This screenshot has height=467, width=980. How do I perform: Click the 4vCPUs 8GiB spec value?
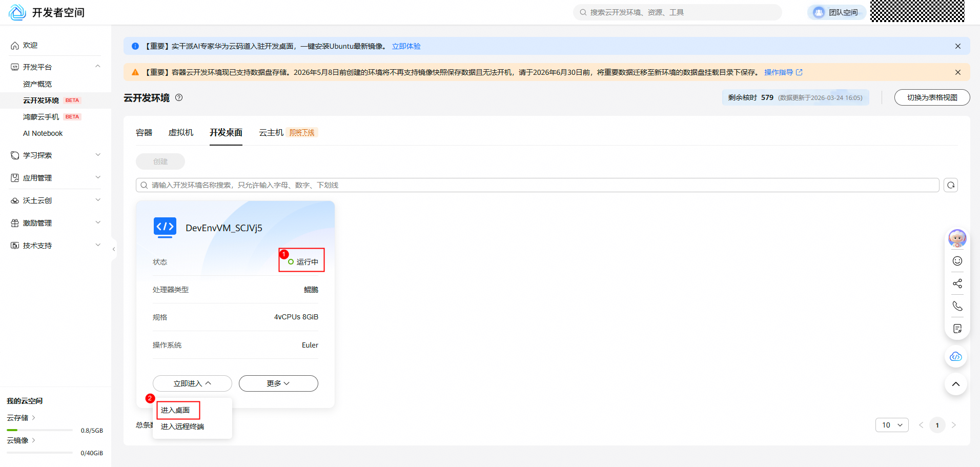tap(296, 317)
